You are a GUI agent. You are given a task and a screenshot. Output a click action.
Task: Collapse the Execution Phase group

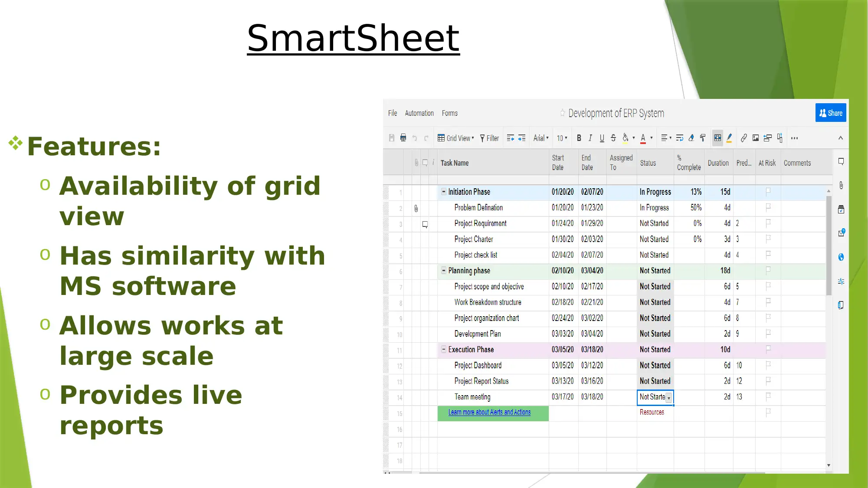click(x=443, y=349)
